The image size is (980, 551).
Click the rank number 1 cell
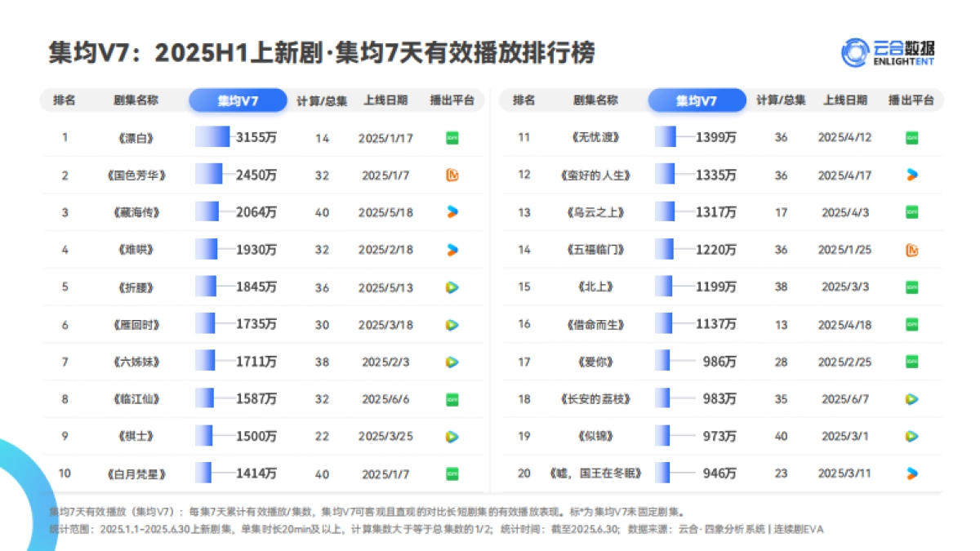point(65,137)
